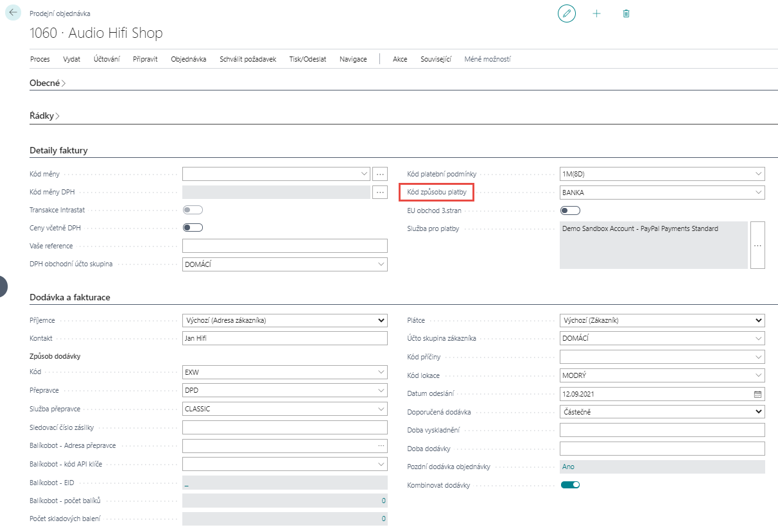Viewport: 778px width, 532px height.
Task: Disable Kombinovat dodávky toggle
Action: coord(570,485)
